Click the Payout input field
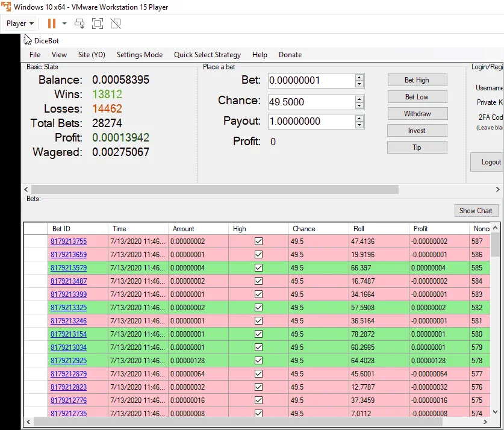 click(x=311, y=122)
